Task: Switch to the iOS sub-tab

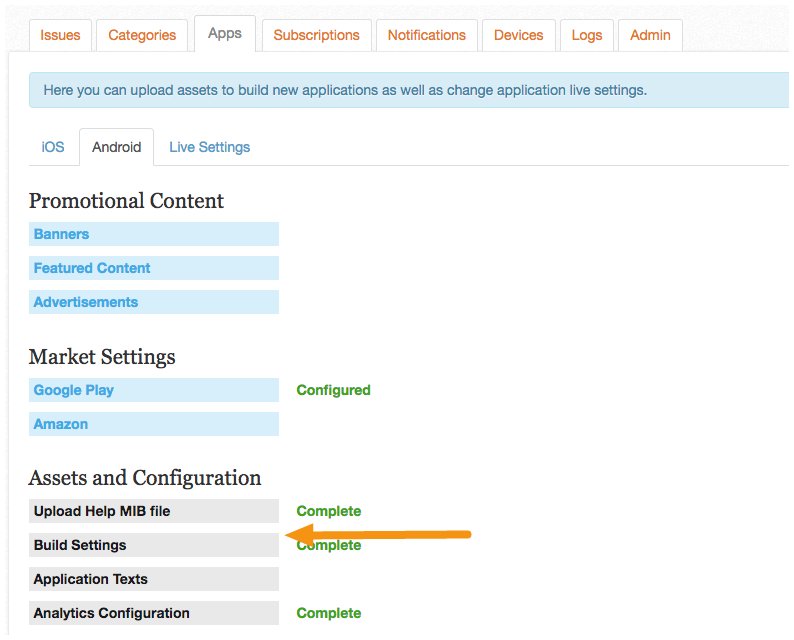Action: coord(53,147)
